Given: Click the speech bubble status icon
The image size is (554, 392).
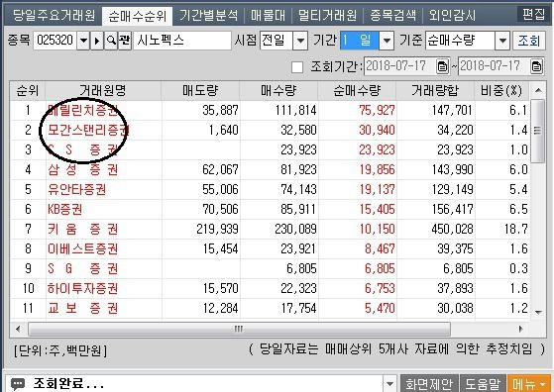Looking at the screenshot, I should [18, 383].
